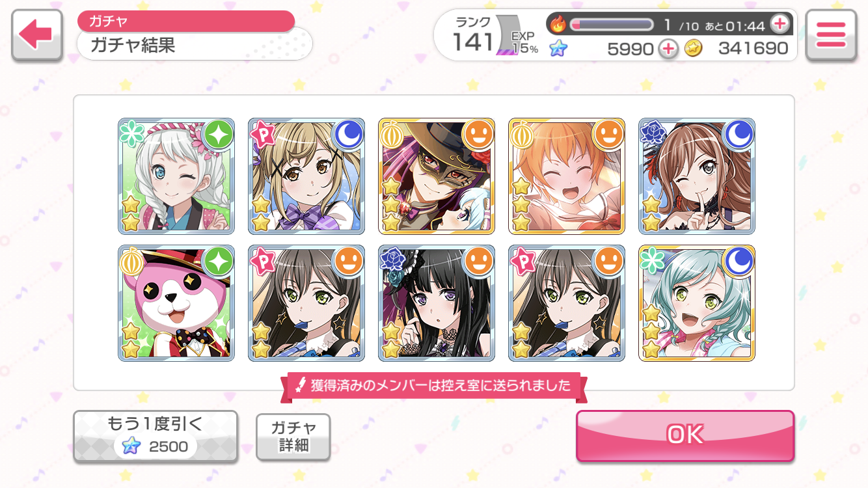
Task: Select the orange-haired laughing girl card
Action: (x=567, y=176)
